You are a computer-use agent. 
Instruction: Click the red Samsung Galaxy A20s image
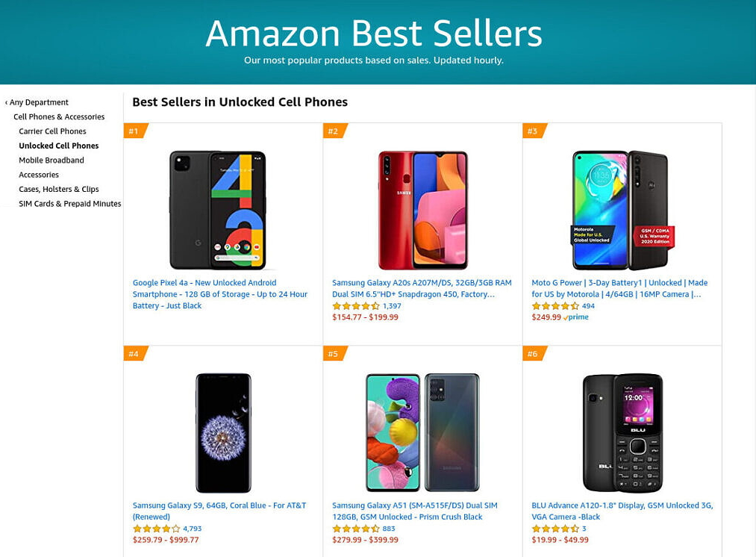tap(423, 211)
